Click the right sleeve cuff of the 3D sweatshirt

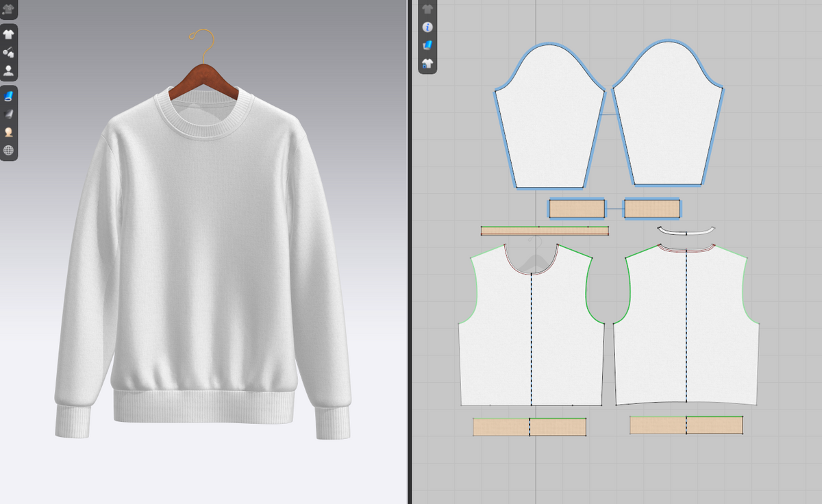tap(333, 422)
